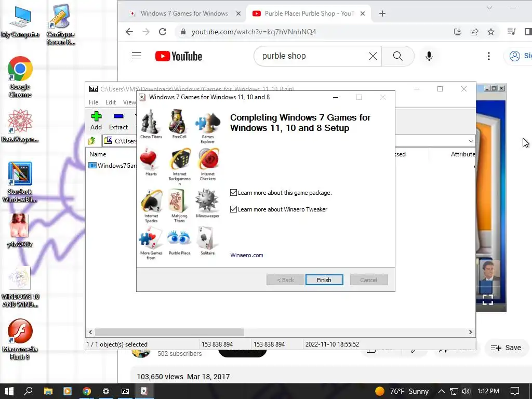The height and width of the screenshot is (399, 532).
Task: Click the Internet Backgammon dice icon
Action: 179,159
